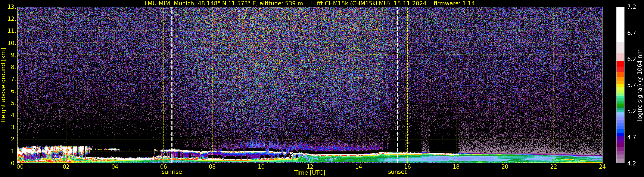The image size is (644, 177).
Task: Click the time axis tick "16"
Action: (407, 167)
